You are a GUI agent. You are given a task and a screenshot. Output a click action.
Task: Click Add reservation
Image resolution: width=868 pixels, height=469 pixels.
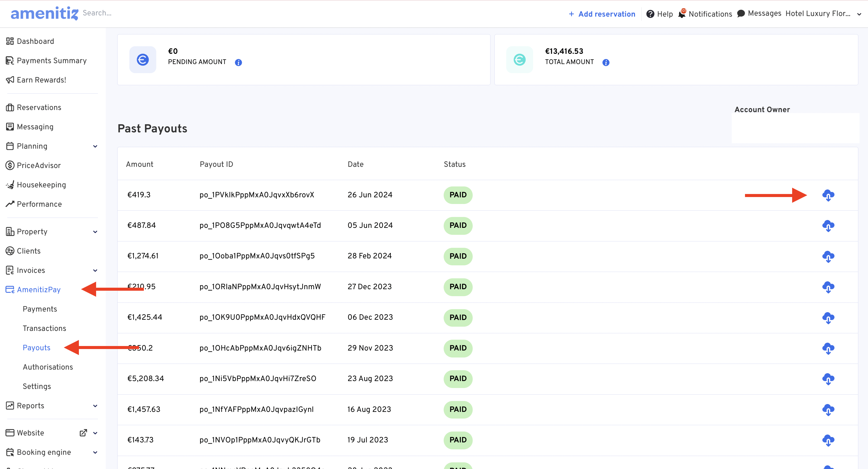click(x=602, y=14)
